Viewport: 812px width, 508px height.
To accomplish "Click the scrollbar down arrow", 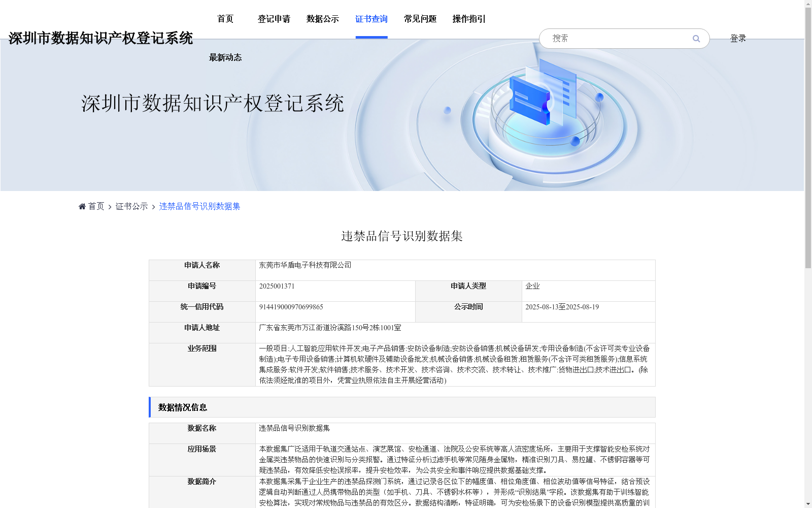I will (x=808, y=504).
